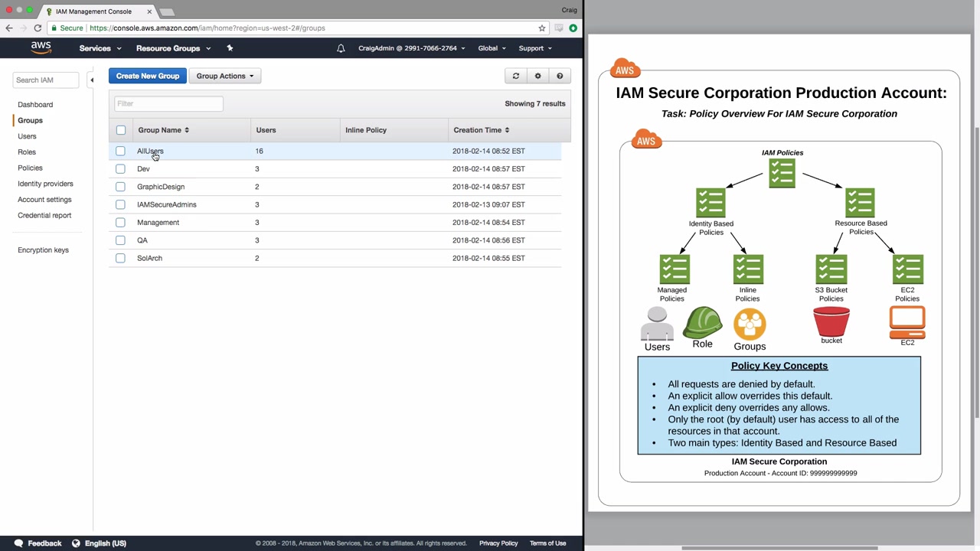Check the IAMSecureAdmins group checkbox
Screen dimensions: 980x551
(x=120, y=204)
